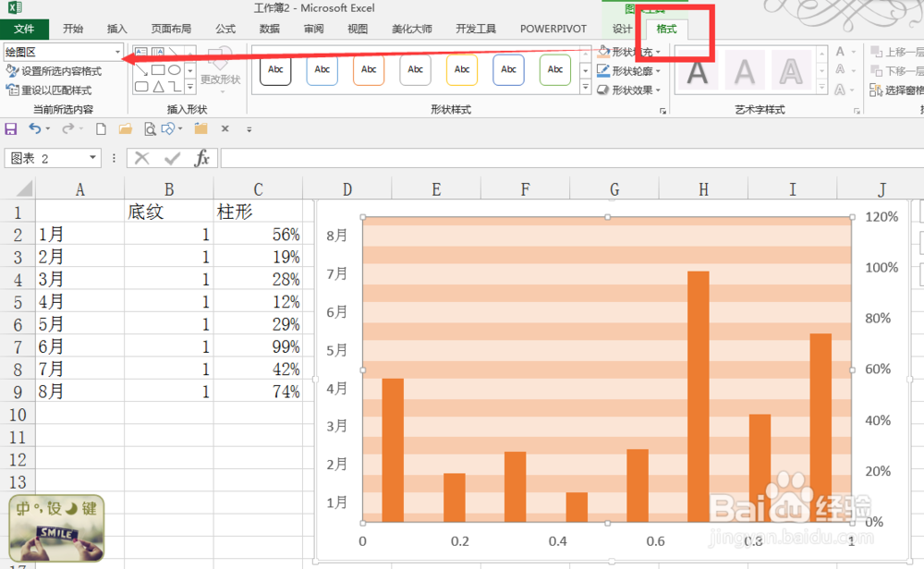Image resolution: width=924 pixels, height=569 pixels.
Task: Select row header 5
Action: (x=18, y=301)
